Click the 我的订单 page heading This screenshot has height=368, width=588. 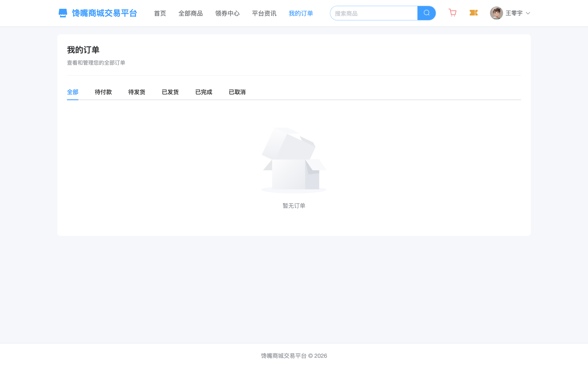[x=83, y=50]
